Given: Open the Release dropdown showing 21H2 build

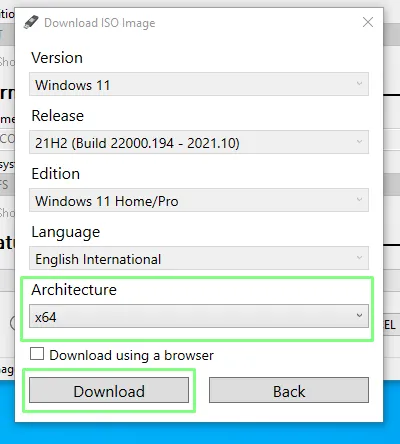Looking at the screenshot, I should 199,142.
